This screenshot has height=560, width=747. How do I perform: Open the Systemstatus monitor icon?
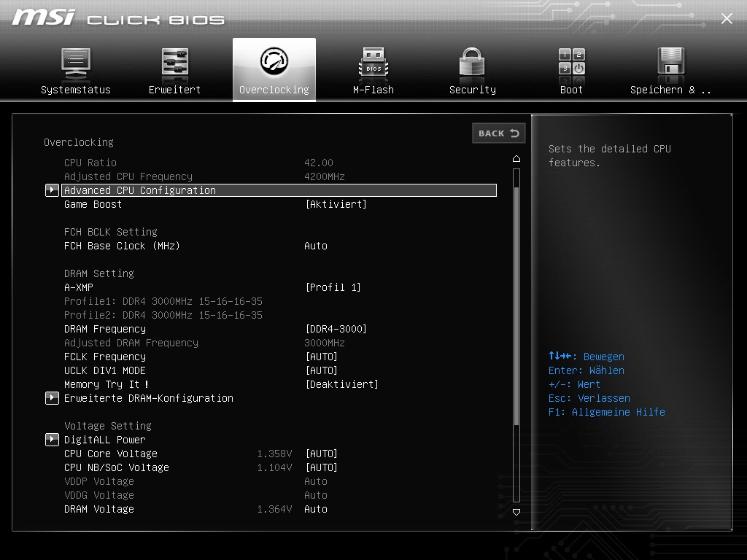(x=76, y=64)
